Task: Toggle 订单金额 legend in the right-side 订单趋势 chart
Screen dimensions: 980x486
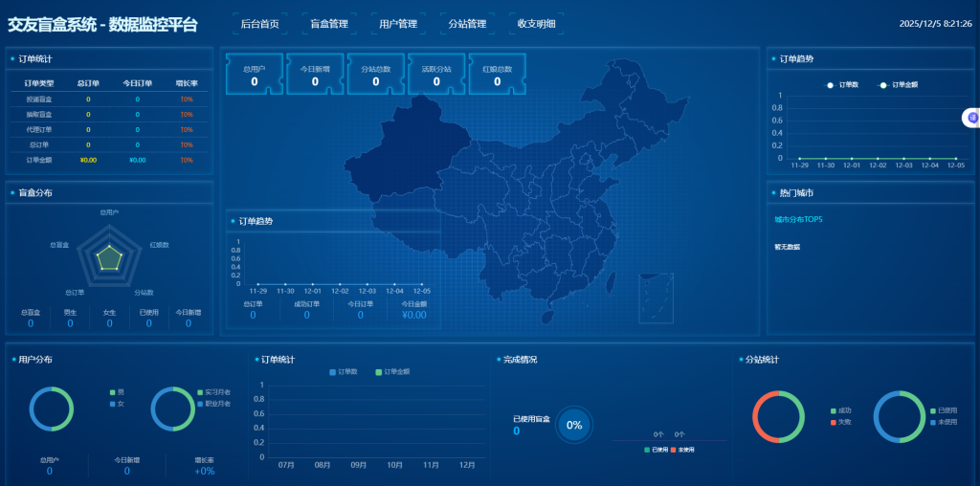Action: [898, 85]
